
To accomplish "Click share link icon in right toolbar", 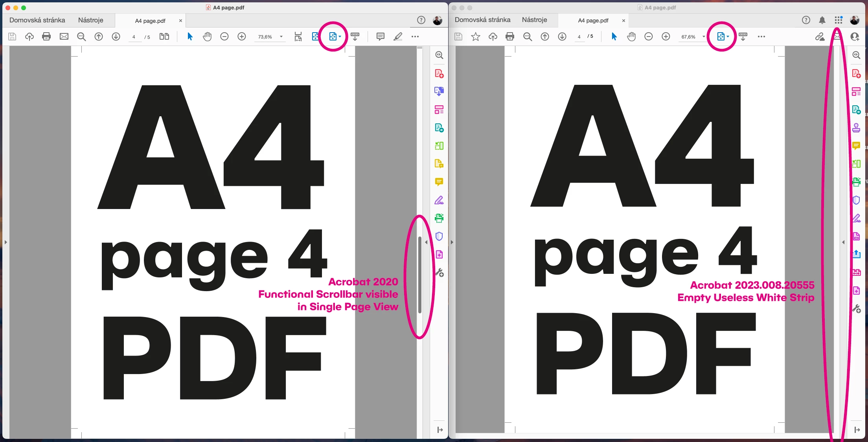I will click(820, 37).
